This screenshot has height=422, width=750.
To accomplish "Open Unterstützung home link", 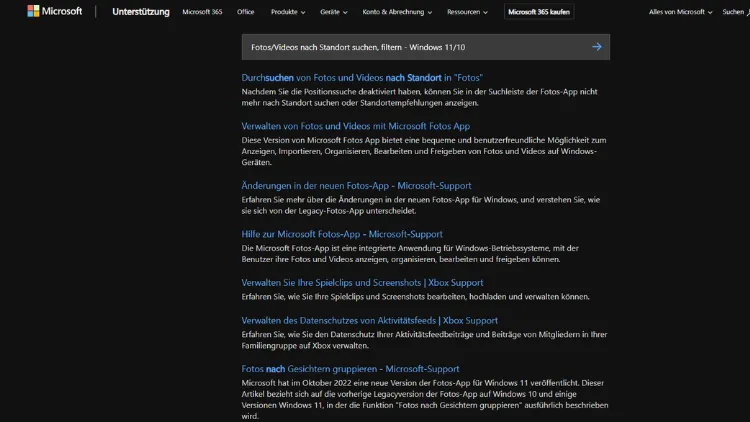I will (x=141, y=11).
